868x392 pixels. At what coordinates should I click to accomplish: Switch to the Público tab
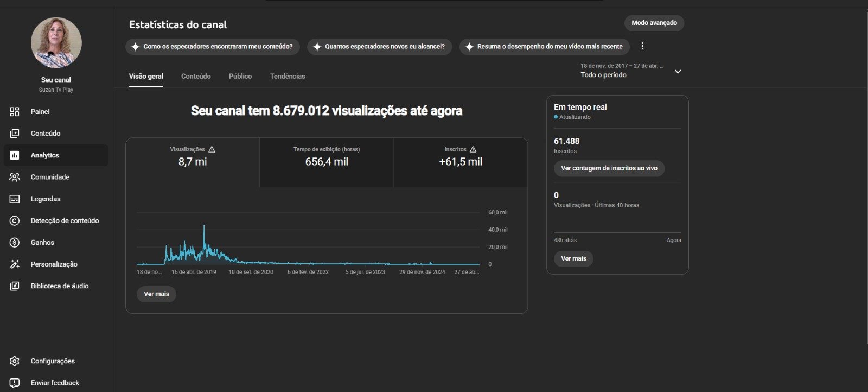[x=240, y=77]
